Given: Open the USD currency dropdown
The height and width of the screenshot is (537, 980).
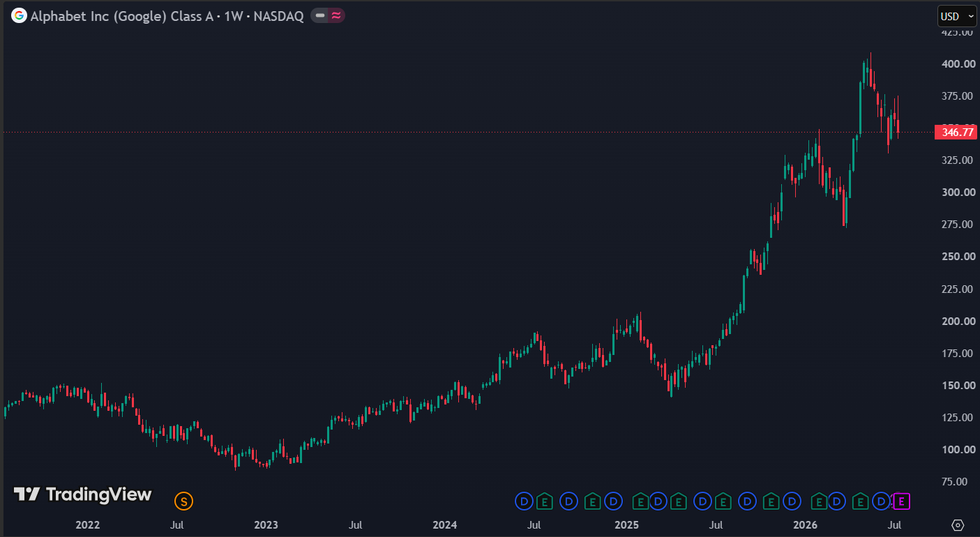Looking at the screenshot, I should (x=957, y=16).
